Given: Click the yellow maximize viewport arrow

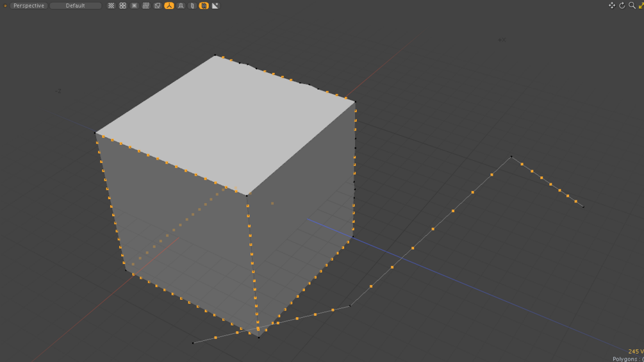Looking at the screenshot, I should 641,5.
